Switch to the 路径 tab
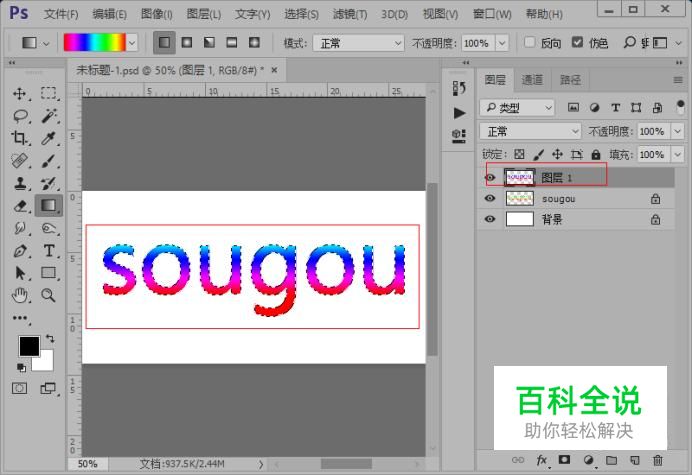This screenshot has height=475, width=692. (x=571, y=80)
